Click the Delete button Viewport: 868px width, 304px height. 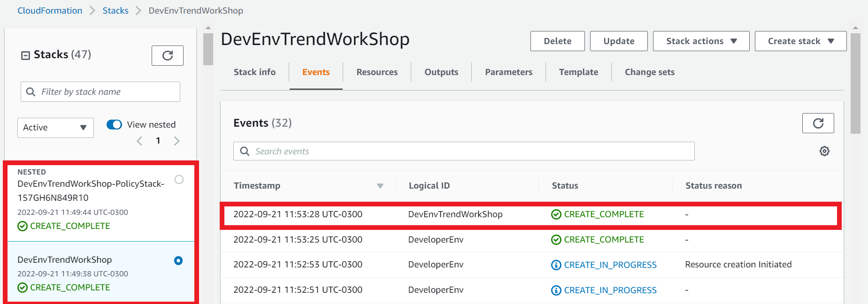[x=558, y=41]
